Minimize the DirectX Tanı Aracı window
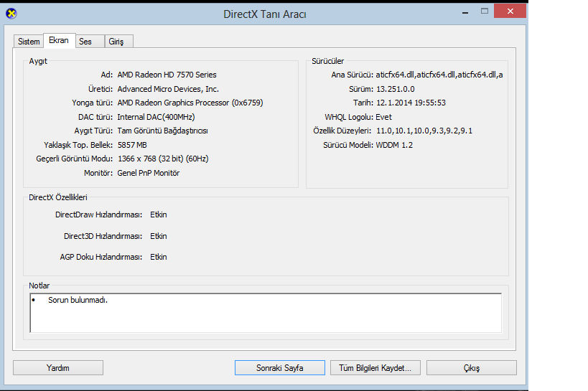The image size is (588, 391). click(x=465, y=12)
